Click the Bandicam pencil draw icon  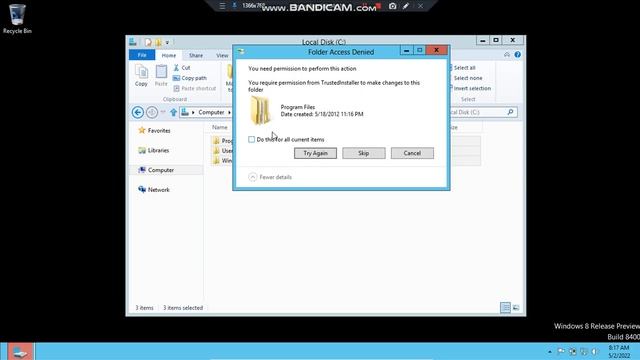pyautogui.click(x=406, y=6)
